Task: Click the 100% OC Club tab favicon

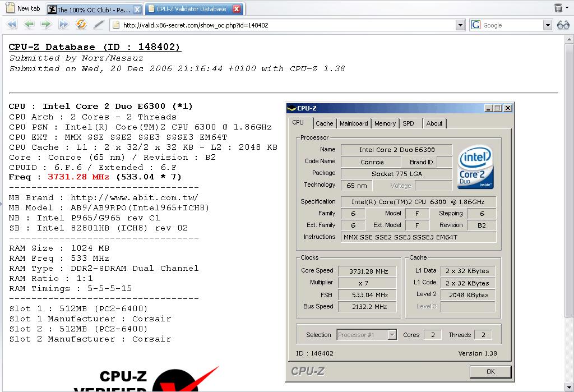Action: click(52, 10)
